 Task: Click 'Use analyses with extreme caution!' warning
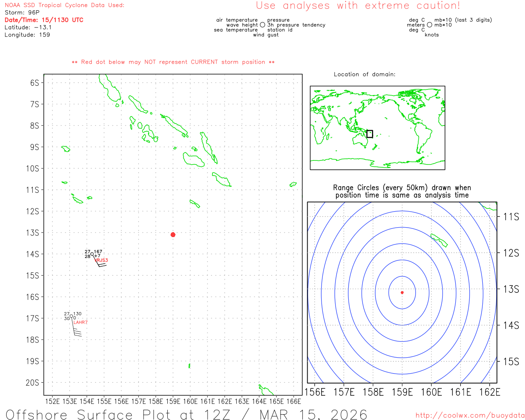[x=358, y=5]
